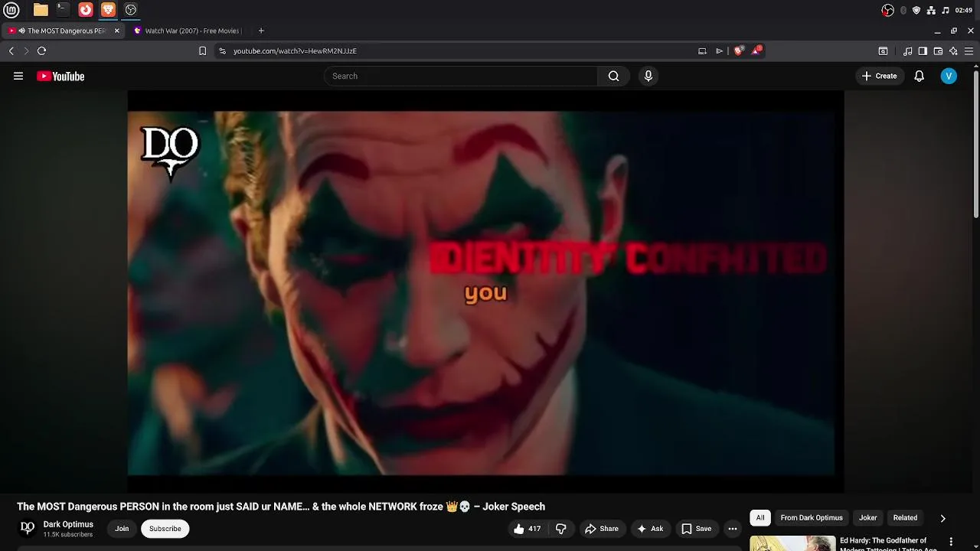The height and width of the screenshot is (551, 980).
Task: Open the browser main hamburger menu
Action: click(x=969, y=51)
